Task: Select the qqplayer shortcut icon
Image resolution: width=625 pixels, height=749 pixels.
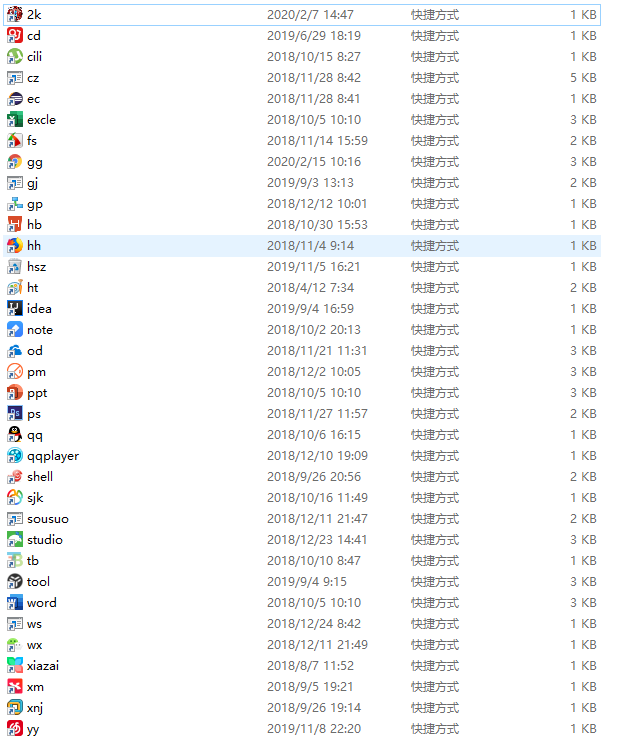Action: (15, 456)
